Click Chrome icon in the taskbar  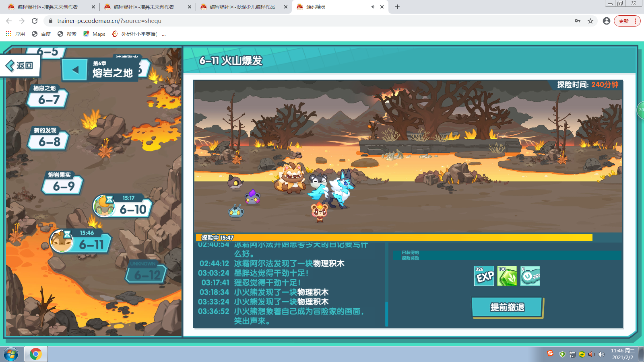click(x=35, y=354)
